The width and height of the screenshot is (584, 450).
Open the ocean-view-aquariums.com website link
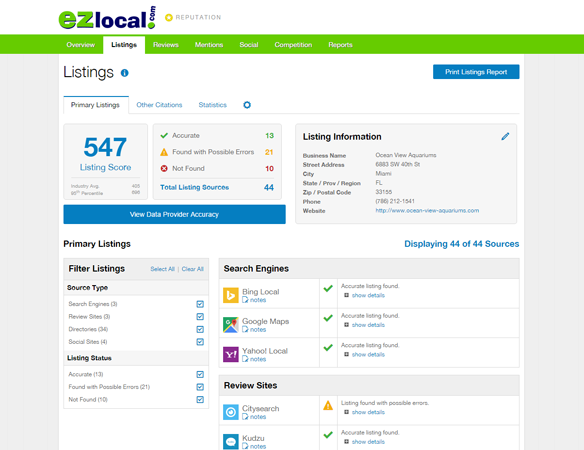tap(427, 210)
